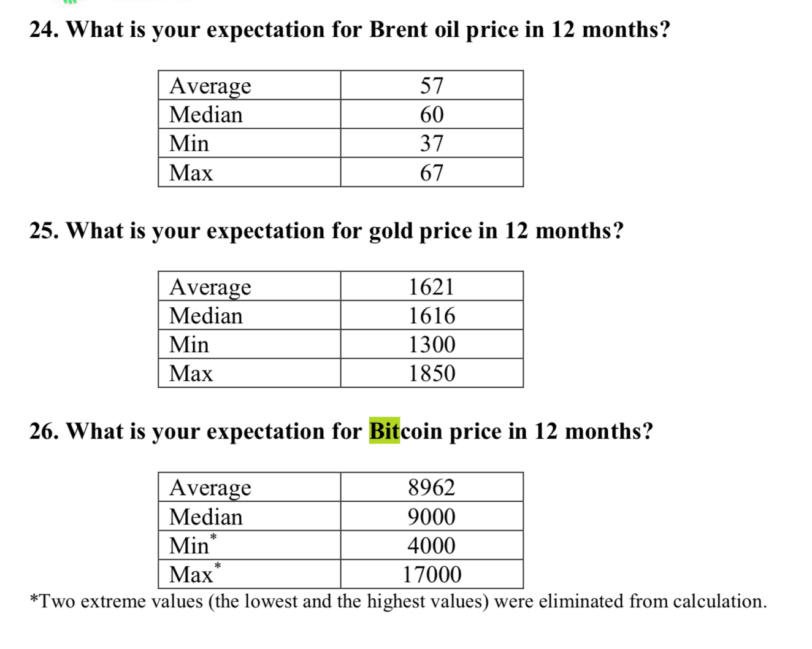The height and width of the screenshot is (649, 812).
Task: Select the Max* label in Bitcoin table
Action: (195, 574)
